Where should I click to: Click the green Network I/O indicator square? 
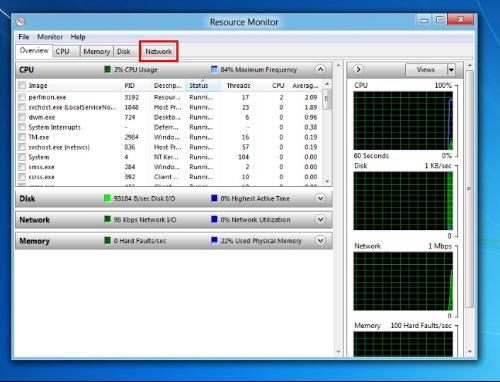point(107,219)
